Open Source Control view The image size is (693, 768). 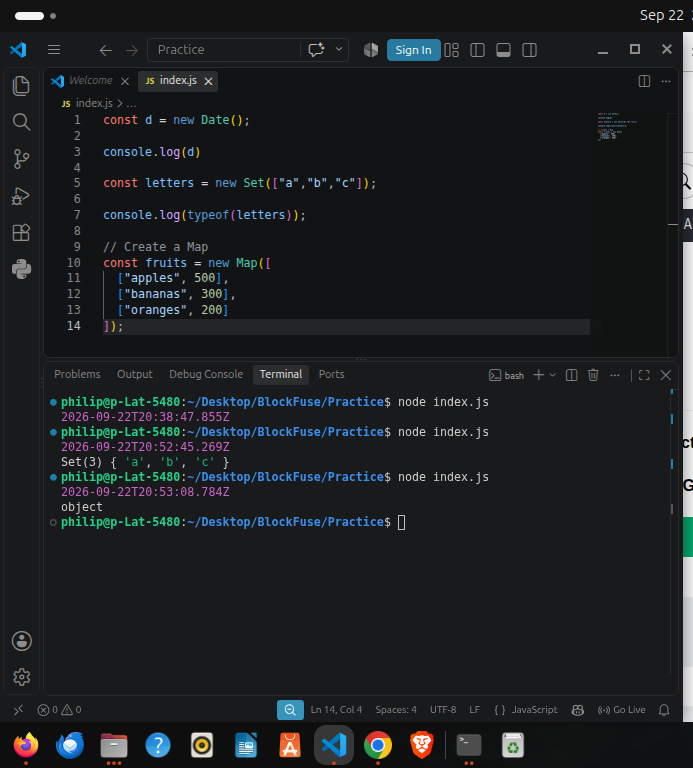21,159
